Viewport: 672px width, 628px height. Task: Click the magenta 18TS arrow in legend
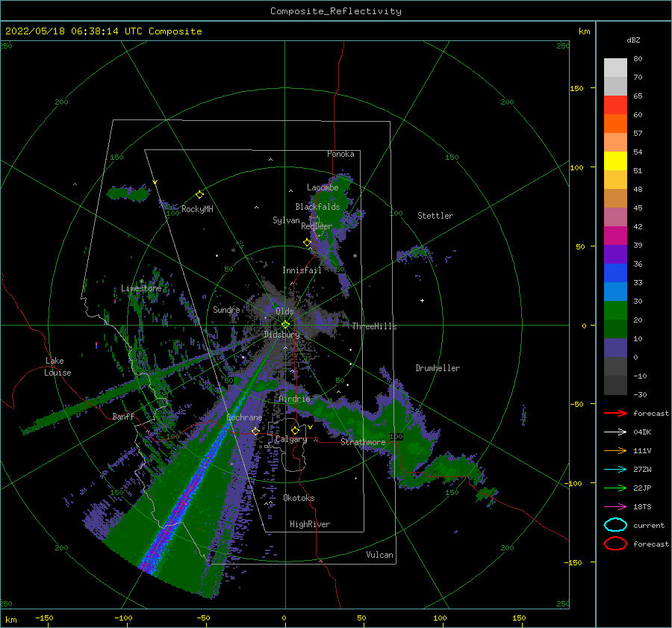coord(615,507)
